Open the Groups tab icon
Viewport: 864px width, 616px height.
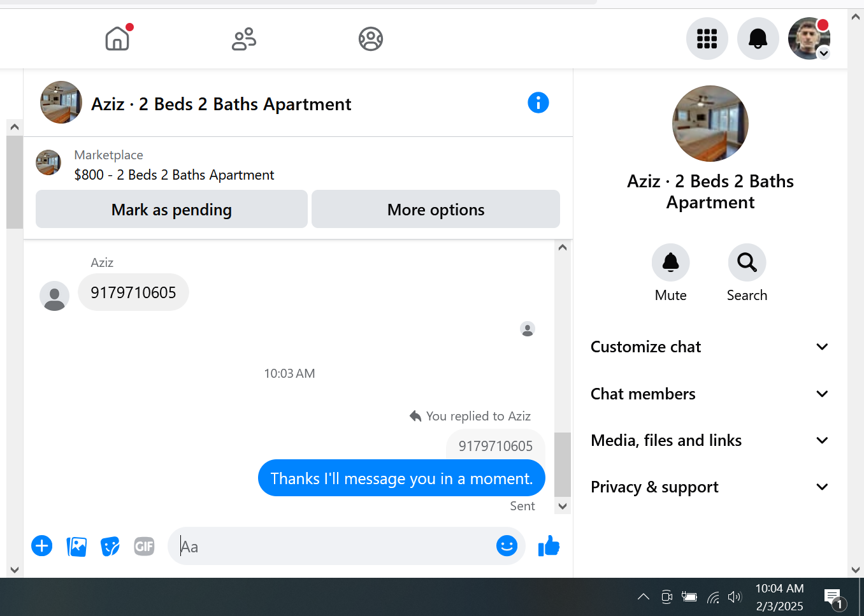[x=371, y=39]
